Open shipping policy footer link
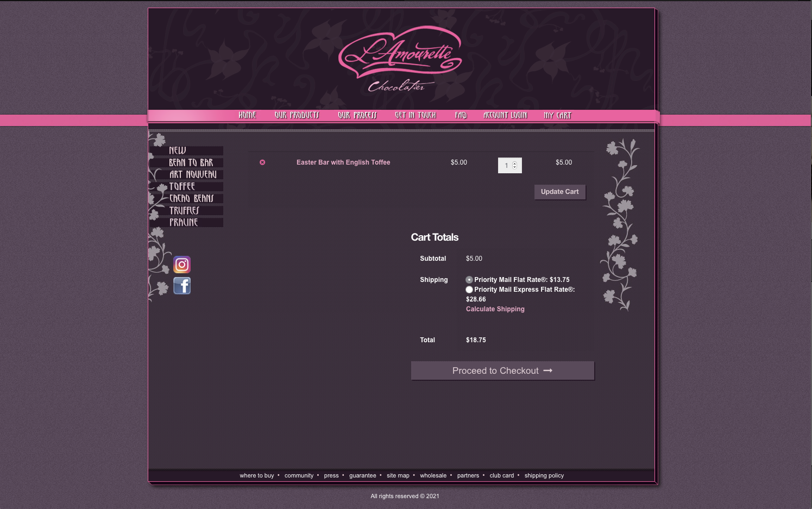This screenshot has height=509, width=812. pyautogui.click(x=544, y=475)
